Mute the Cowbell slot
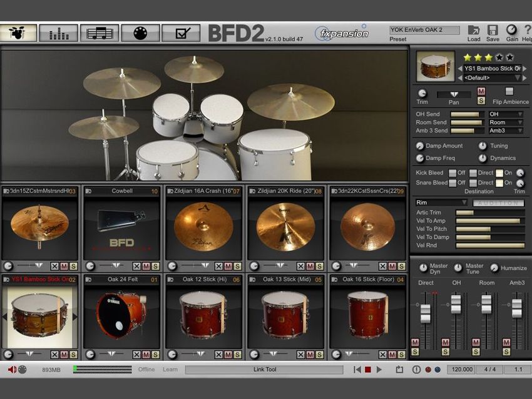This screenshot has width=532, height=399. [146, 266]
